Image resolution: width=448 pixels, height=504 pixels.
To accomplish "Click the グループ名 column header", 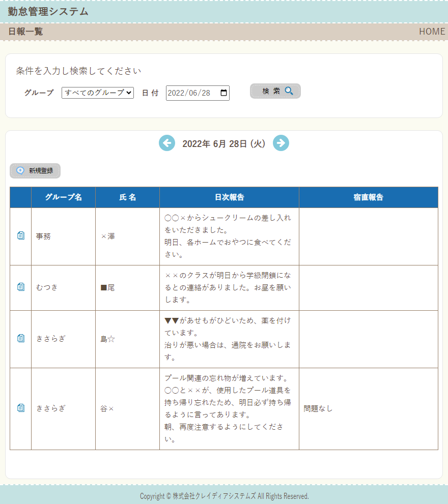I will point(63,197).
